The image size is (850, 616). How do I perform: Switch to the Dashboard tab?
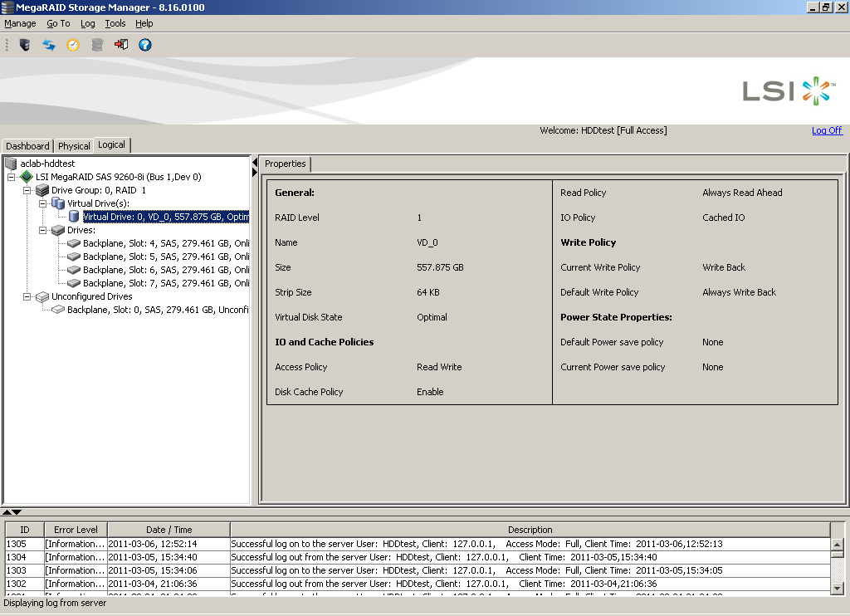pos(27,146)
